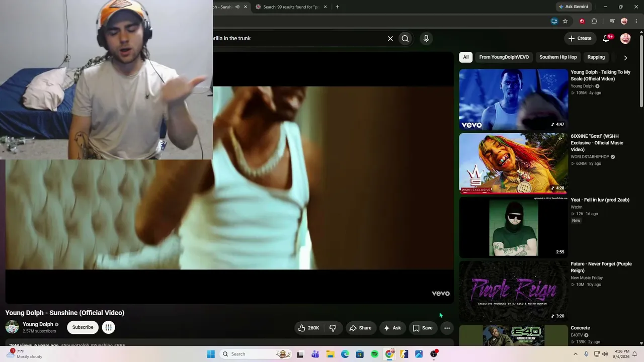Close the current YouTube tab

246,7
